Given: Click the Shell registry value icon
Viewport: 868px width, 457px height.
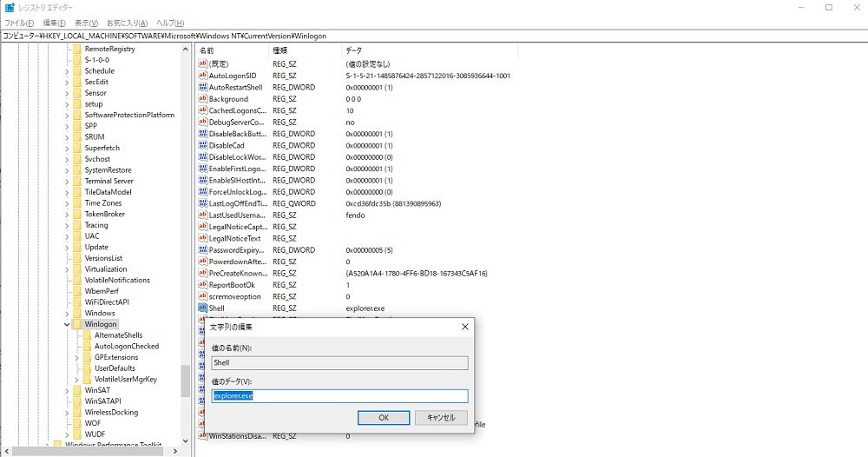Looking at the screenshot, I should coord(203,308).
